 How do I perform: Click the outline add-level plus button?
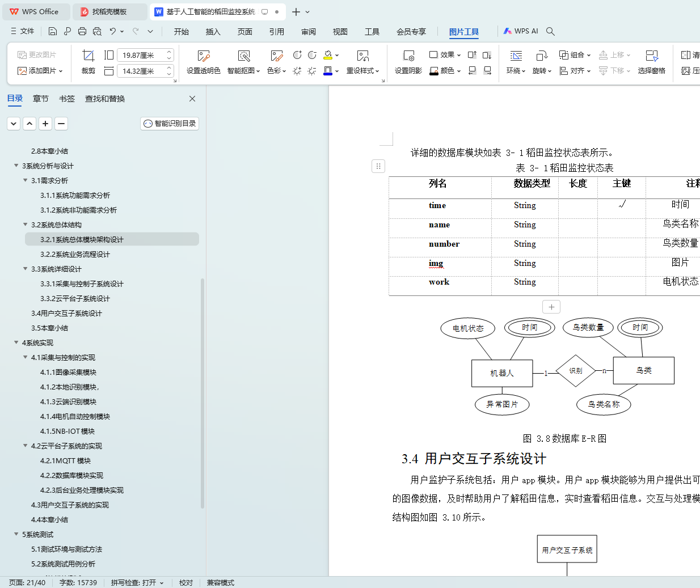(46, 124)
